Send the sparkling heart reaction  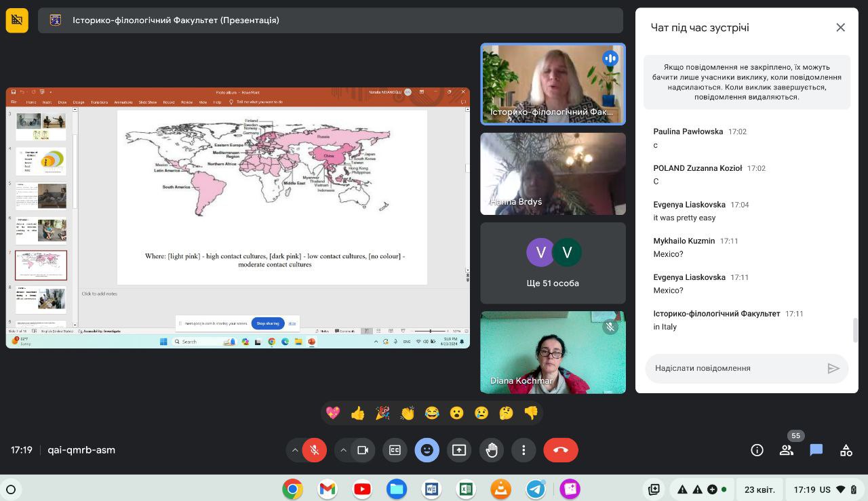333,413
